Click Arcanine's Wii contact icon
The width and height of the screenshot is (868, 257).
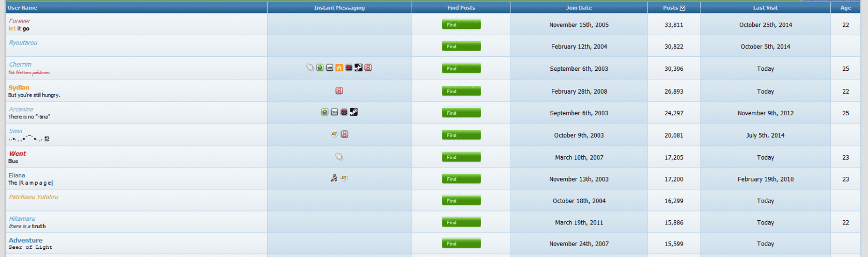(x=334, y=112)
